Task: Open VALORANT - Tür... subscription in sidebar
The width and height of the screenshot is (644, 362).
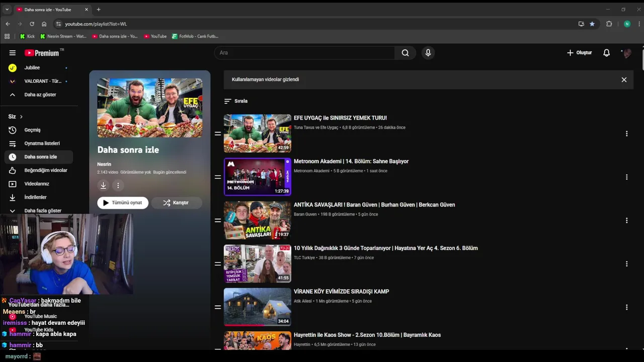Action: pyautogui.click(x=38, y=81)
